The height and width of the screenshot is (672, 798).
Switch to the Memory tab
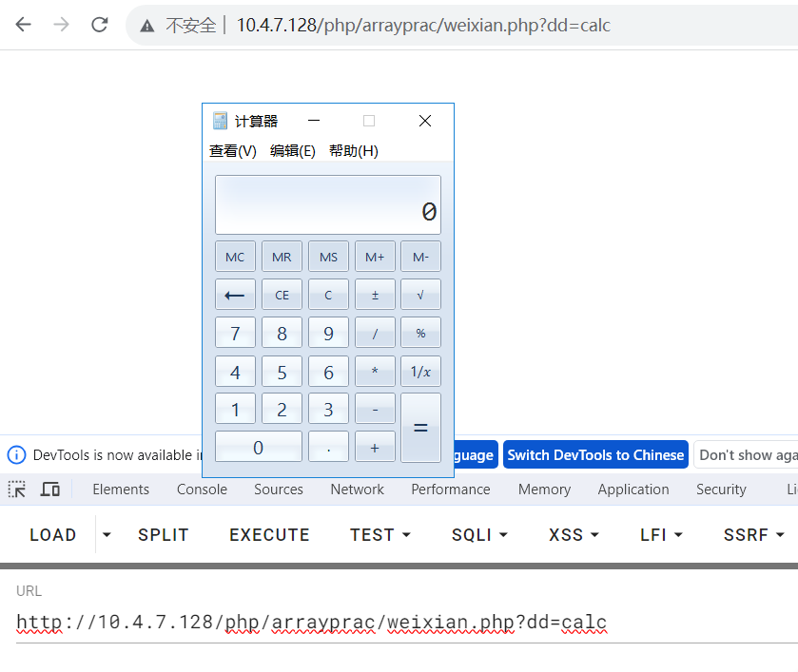tap(544, 490)
